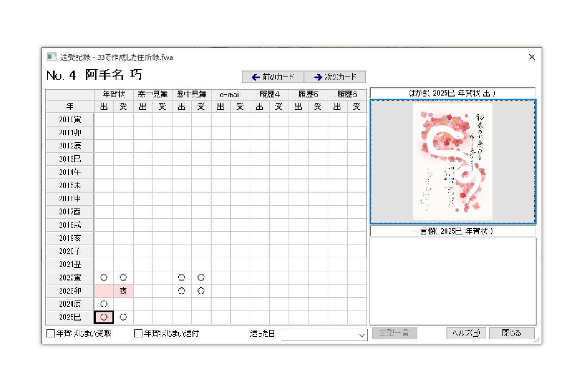The width and height of the screenshot is (583, 392).
Task: Click the 前のカード button to view previous card
Action: point(273,76)
